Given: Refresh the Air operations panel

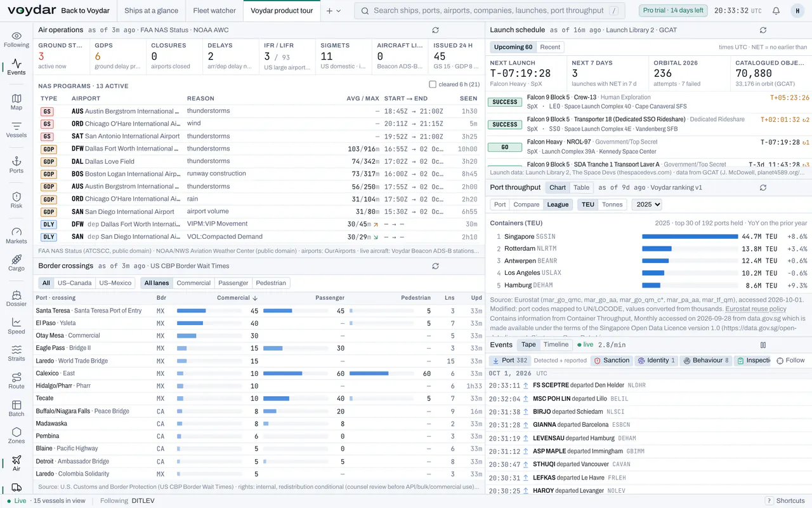Looking at the screenshot, I should (x=435, y=30).
